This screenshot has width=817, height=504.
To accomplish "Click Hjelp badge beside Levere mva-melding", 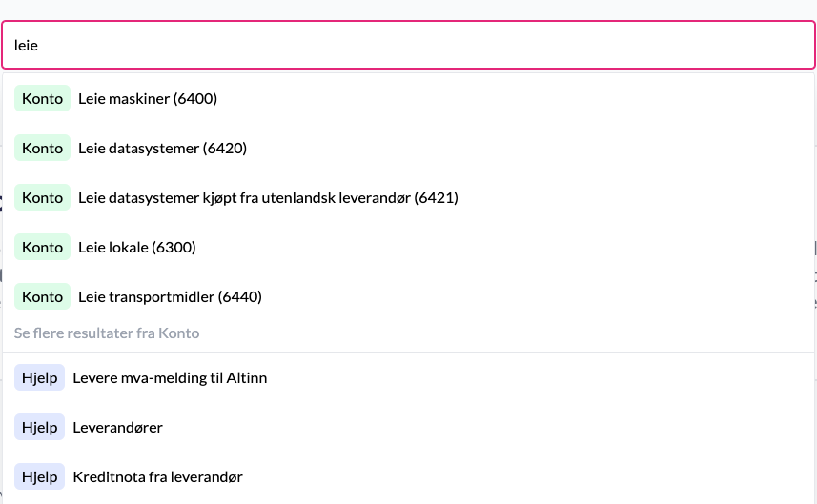I will tap(39, 378).
